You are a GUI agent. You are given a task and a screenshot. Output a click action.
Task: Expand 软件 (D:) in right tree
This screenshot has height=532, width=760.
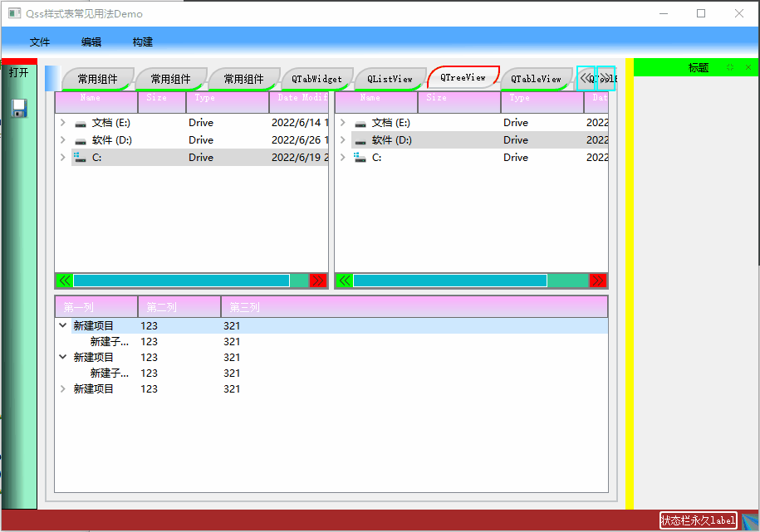click(343, 140)
